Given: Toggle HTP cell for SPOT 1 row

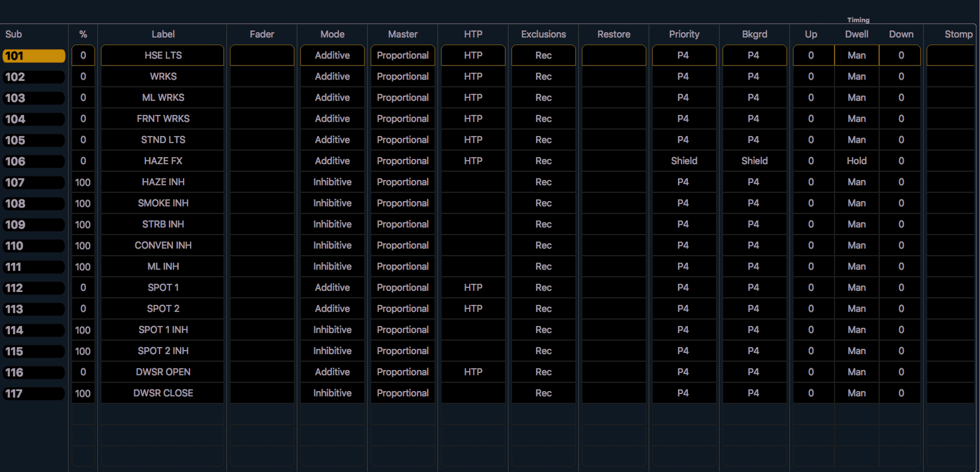Looking at the screenshot, I should coord(473,288).
